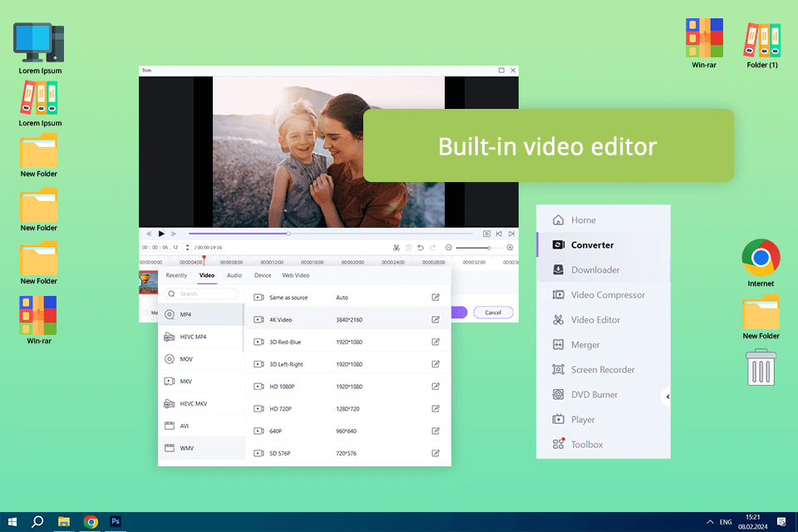
Task: Play the video in the Trim window
Action: click(x=161, y=234)
